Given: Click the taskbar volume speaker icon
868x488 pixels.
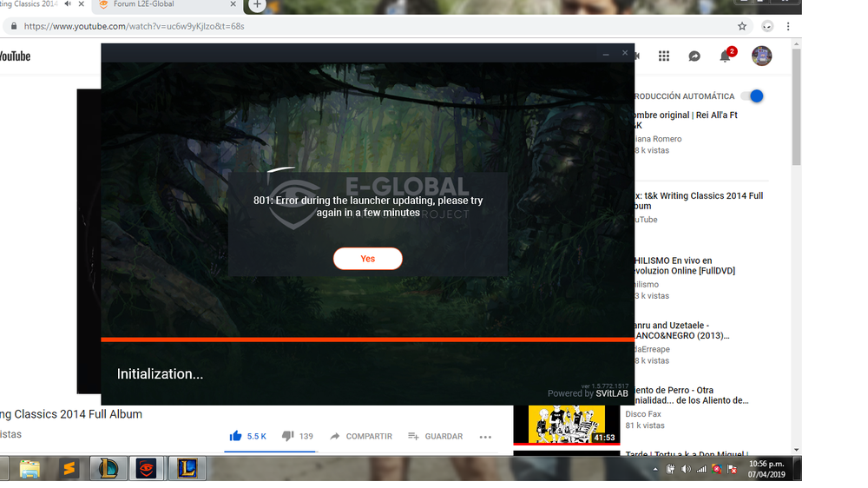Looking at the screenshot, I should coord(686,469).
